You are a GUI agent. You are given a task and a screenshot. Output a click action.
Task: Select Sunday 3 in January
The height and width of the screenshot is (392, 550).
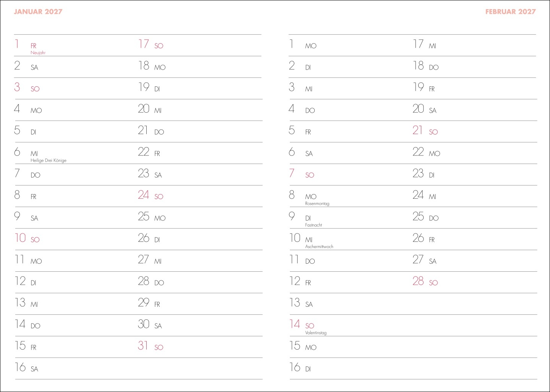pyautogui.click(x=27, y=87)
